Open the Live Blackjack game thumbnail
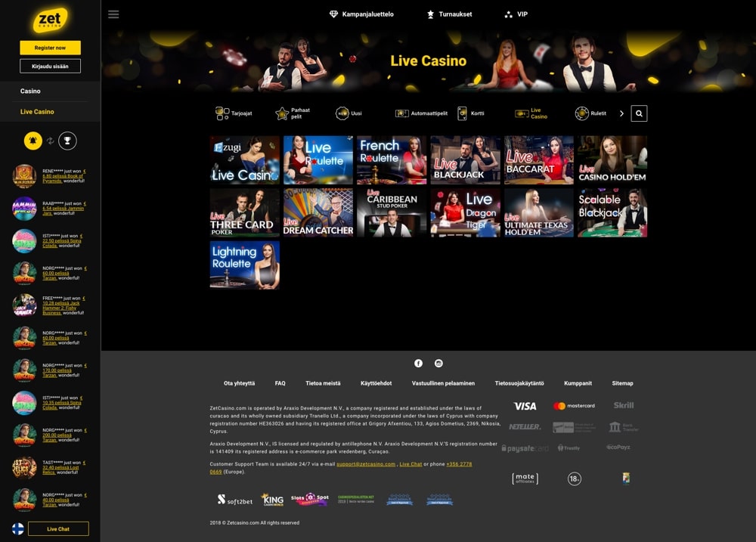 [x=465, y=160]
